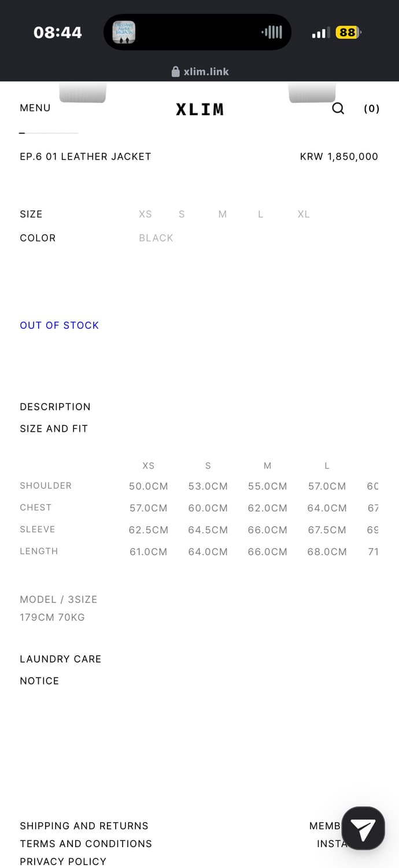
Task: Select size M
Action: pyautogui.click(x=223, y=214)
